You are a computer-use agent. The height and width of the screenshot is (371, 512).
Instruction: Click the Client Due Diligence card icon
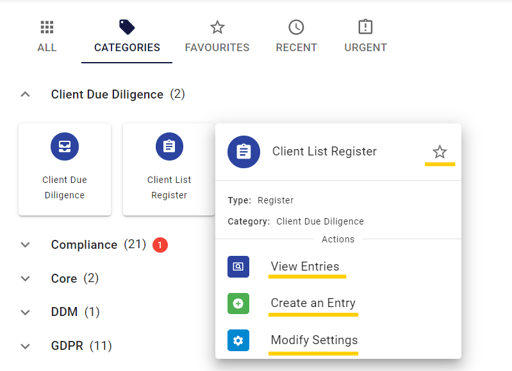(65, 146)
